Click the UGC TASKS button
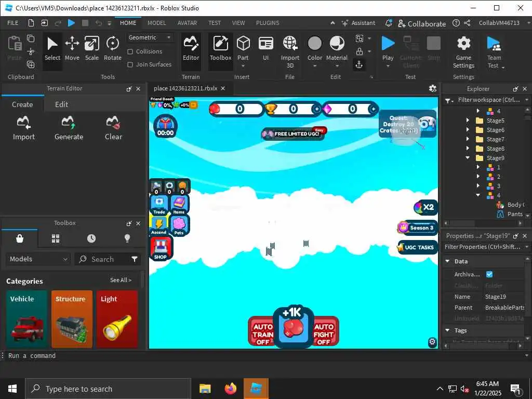The height and width of the screenshot is (399, 532). tap(417, 247)
